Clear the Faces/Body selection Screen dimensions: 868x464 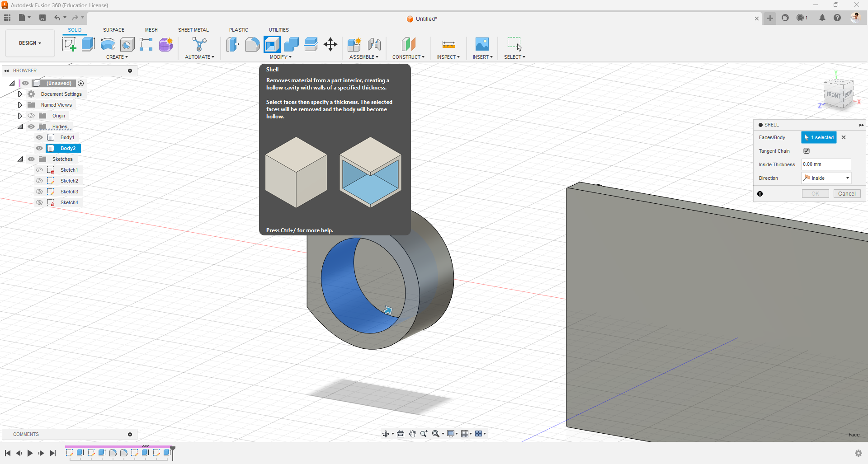[x=844, y=137]
